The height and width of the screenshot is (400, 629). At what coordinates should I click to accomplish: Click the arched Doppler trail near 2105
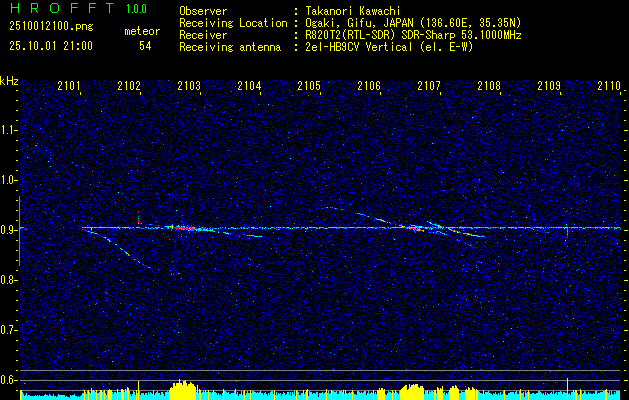tap(355, 214)
